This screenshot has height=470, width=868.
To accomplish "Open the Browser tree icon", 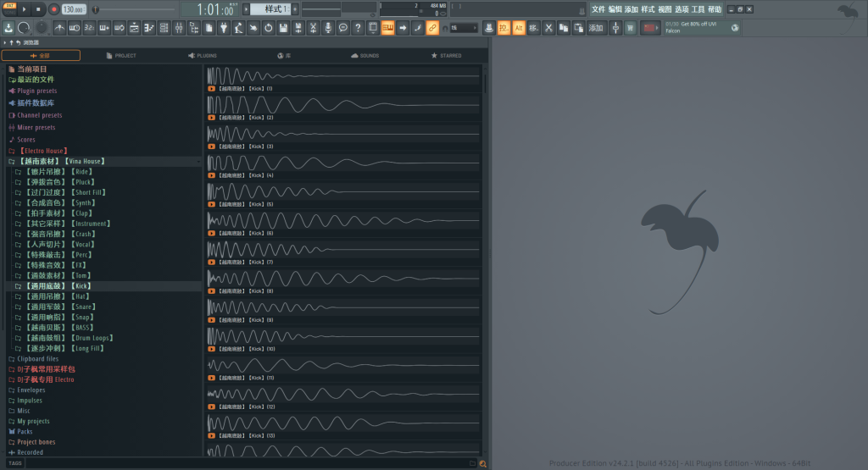I will [x=194, y=28].
